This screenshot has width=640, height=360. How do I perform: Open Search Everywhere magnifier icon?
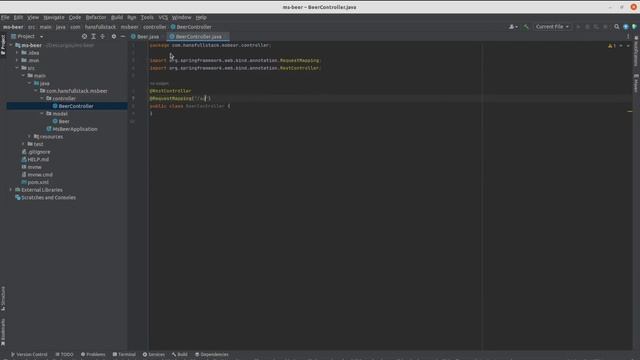(617, 27)
